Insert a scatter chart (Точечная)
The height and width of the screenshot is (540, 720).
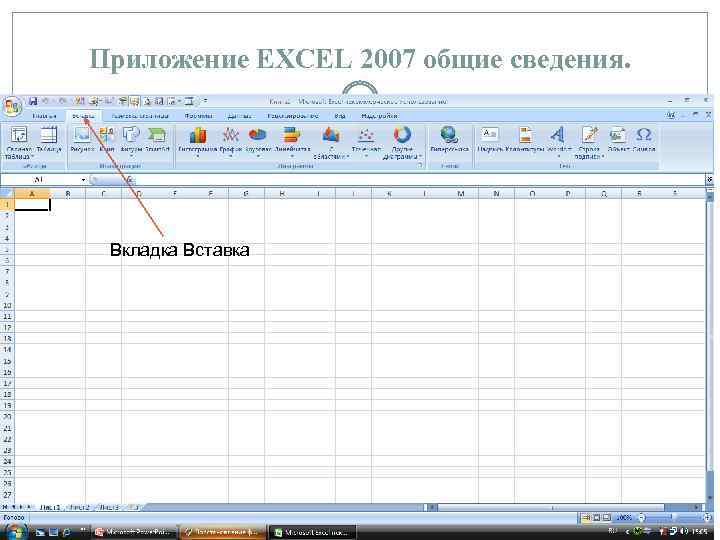point(366,142)
